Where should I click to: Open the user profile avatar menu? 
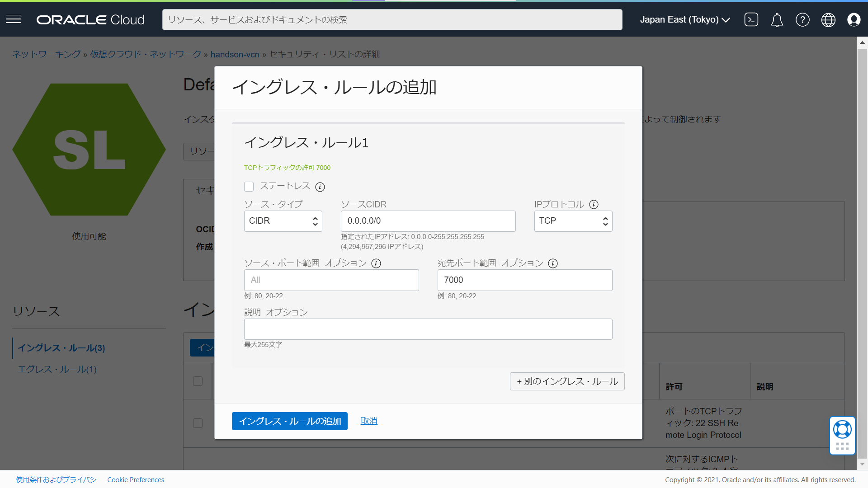[x=854, y=19]
